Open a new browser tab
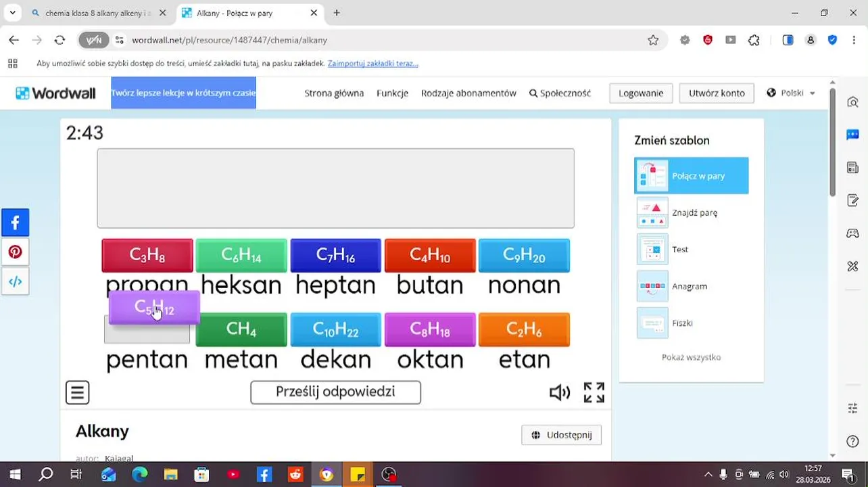The width and height of the screenshot is (868, 487). [337, 13]
